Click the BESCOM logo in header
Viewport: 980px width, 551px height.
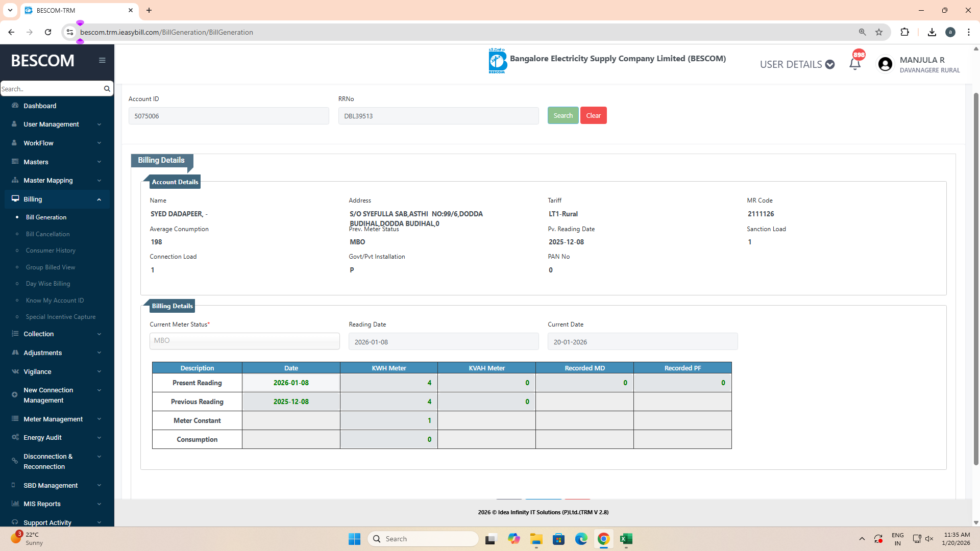[497, 61]
